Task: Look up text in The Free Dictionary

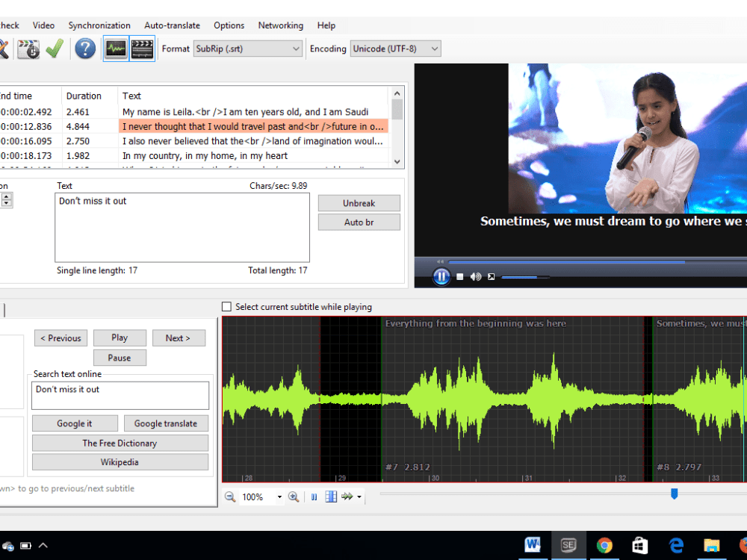Action: point(120,443)
